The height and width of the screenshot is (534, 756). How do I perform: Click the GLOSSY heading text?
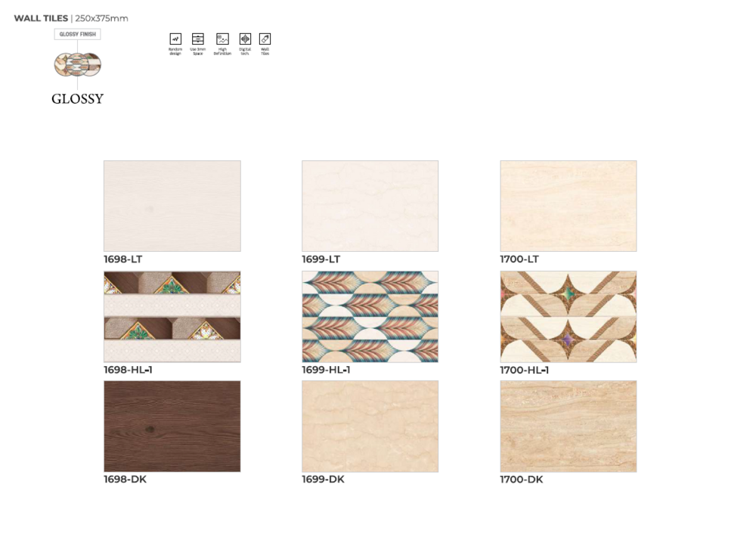click(78, 99)
